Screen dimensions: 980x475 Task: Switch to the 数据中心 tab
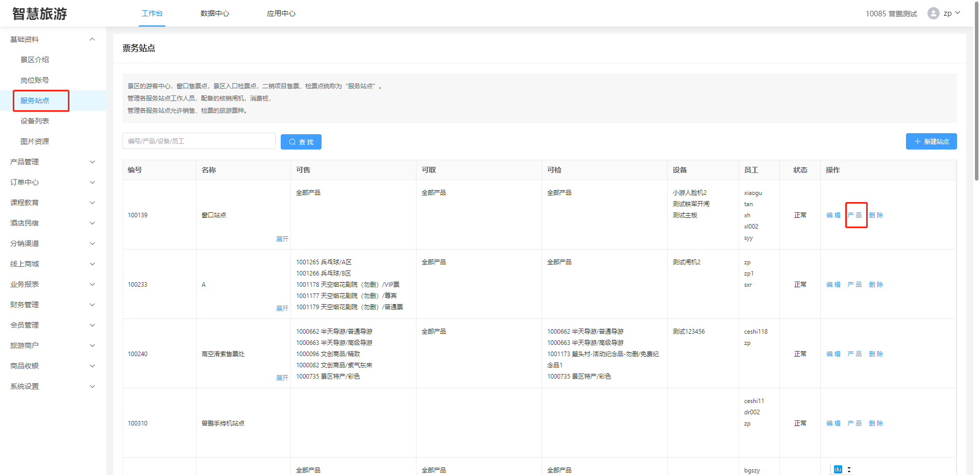click(214, 13)
